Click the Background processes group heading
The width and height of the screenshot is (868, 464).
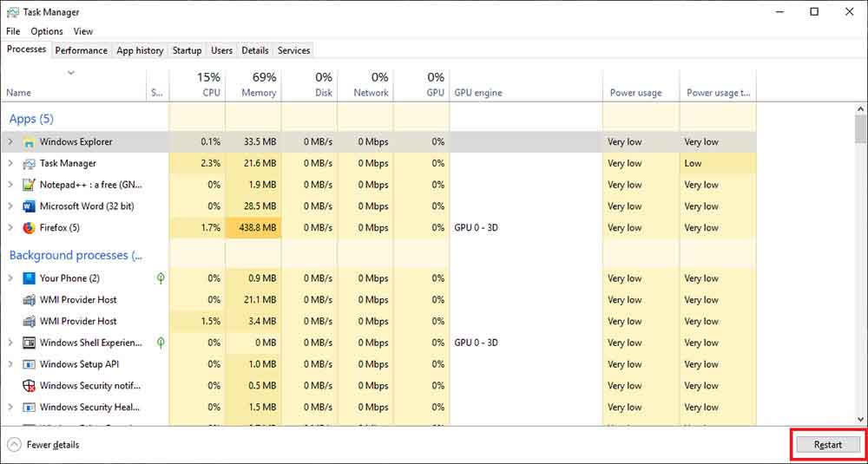pos(76,256)
